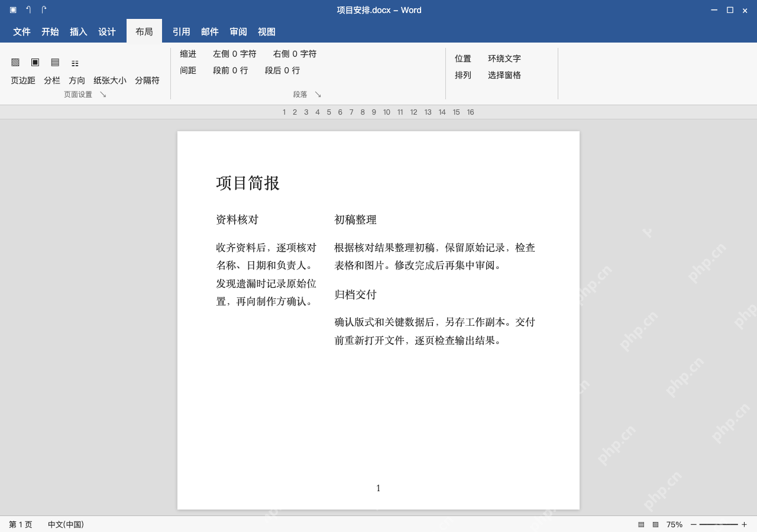The height and width of the screenshot is (532, 757).
Task: Click the 左侧 0 字符 indent field
Action: point(235,54)
